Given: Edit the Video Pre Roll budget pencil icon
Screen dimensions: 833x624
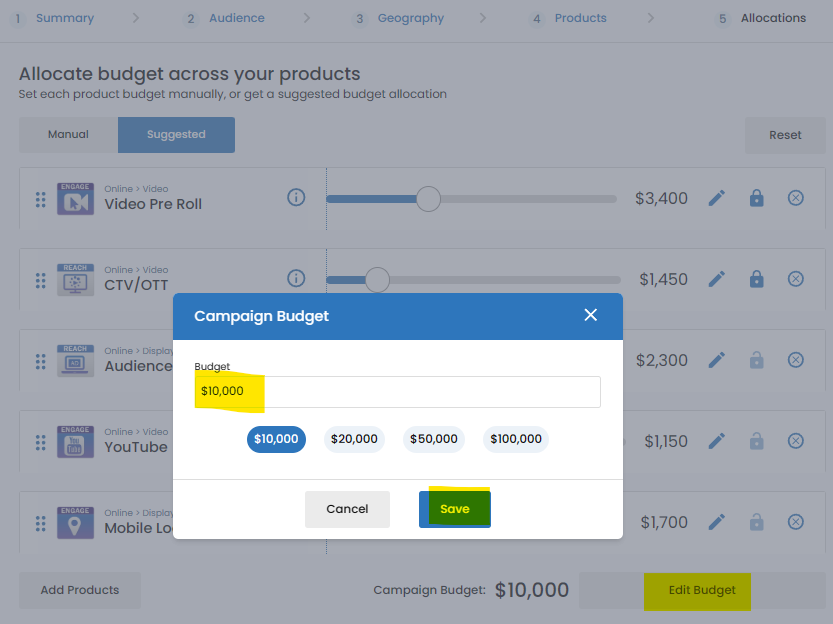Looking at the screenshot, I should [x=717, y=198].
